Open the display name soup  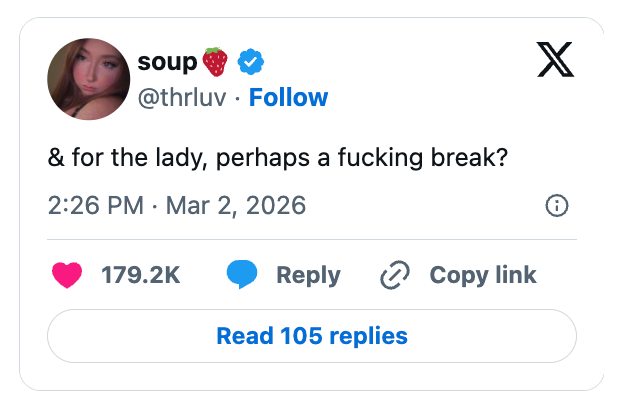[165, 63]
